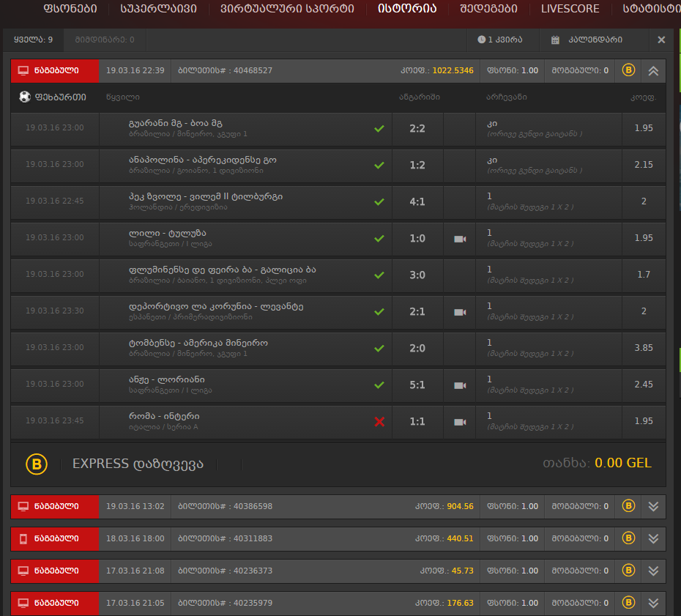
Task: Open video icon for ანჟე - ლორიანი match
Action: (460, 385)
